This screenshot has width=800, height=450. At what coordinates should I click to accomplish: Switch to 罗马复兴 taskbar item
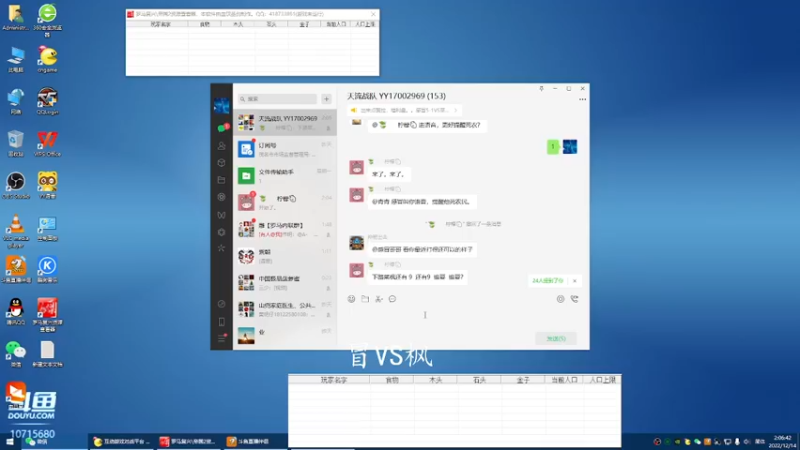pyautogui.click(x=188, y=441)
